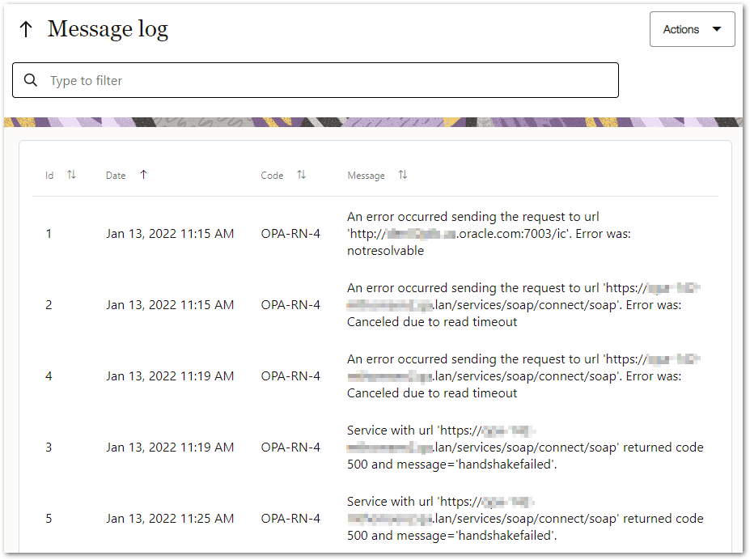Click the upward sort arrow on Date column

143,174
